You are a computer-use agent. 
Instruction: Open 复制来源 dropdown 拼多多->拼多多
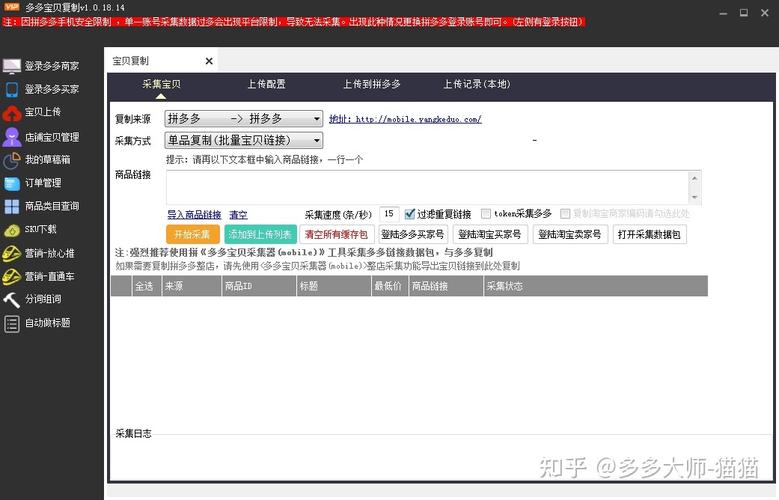[x=243, y=119]
